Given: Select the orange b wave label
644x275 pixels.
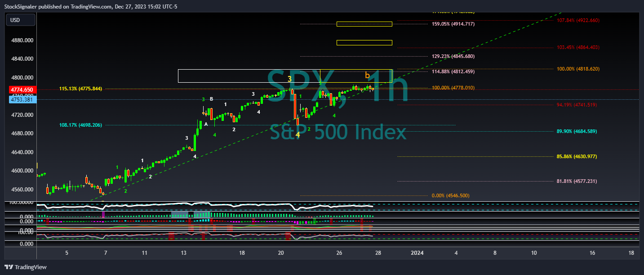Looking at the screenshot, I should click(x=367, y=75).
